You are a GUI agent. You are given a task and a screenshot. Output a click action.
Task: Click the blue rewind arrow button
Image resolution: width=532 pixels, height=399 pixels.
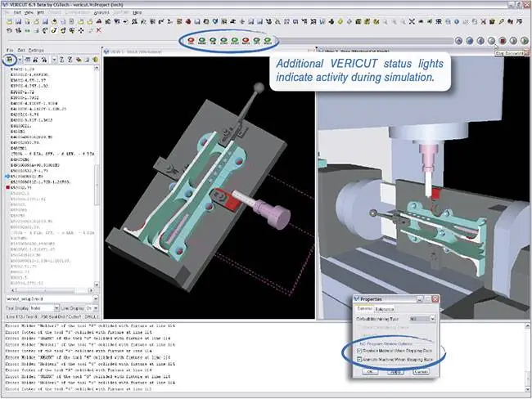(x=480, y=41)
